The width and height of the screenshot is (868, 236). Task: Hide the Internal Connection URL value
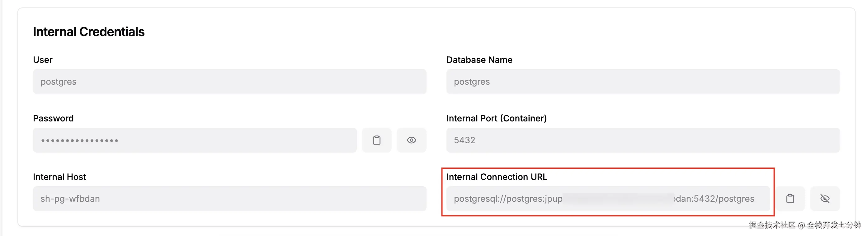[x=824, y=199]
